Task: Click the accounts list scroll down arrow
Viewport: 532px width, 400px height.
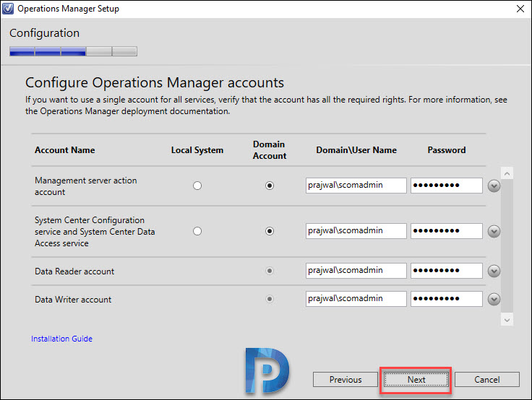Action: pos(507,320)
